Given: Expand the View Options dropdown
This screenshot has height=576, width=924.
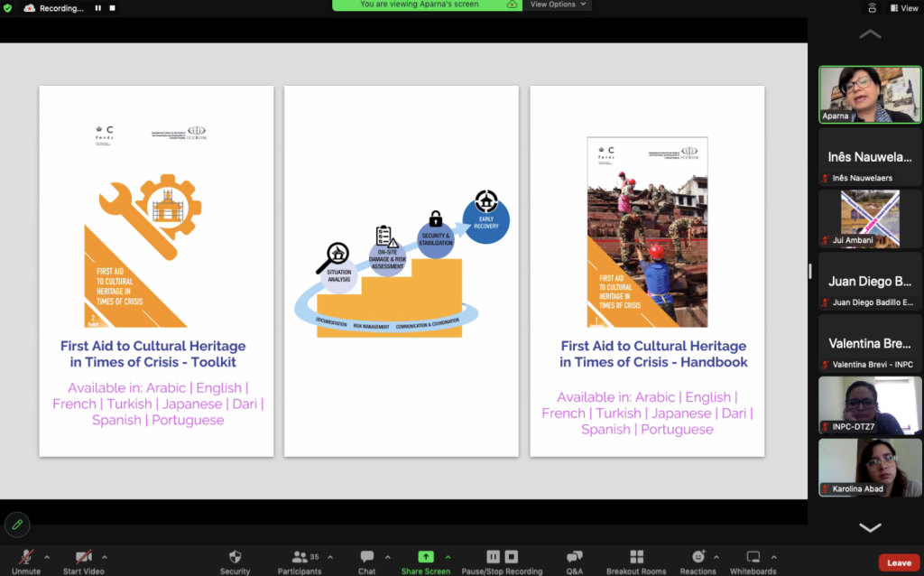Looking at the screenshot, I should click(x=559, y=5).
